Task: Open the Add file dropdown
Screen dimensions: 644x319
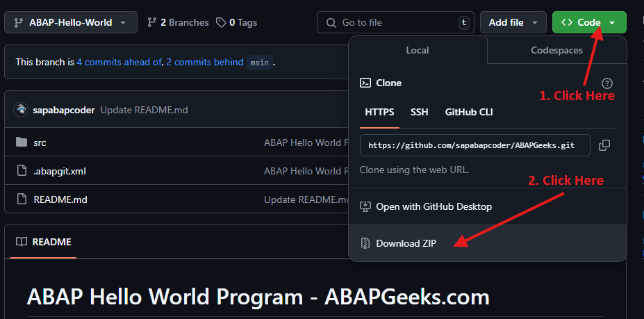Action: pos(513,22)
